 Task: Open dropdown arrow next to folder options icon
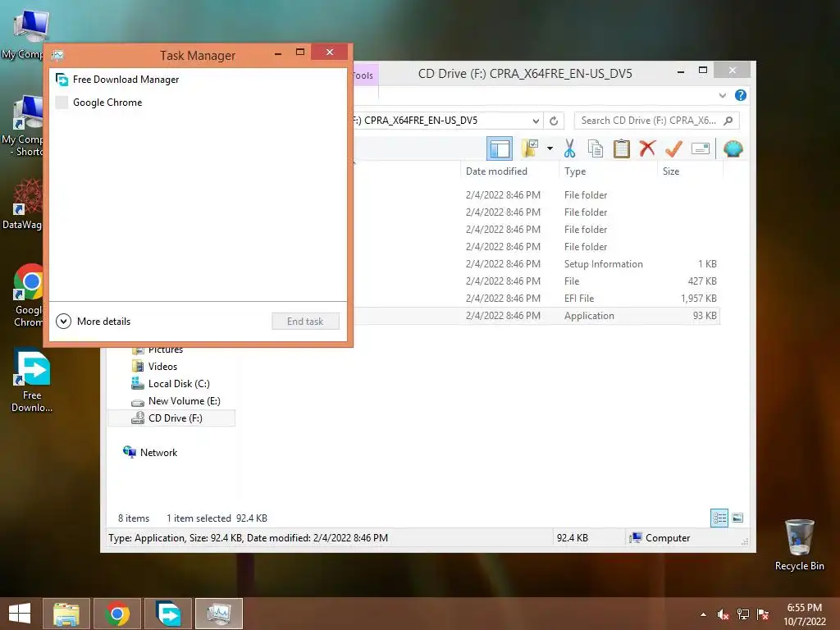tap(550, 148)
